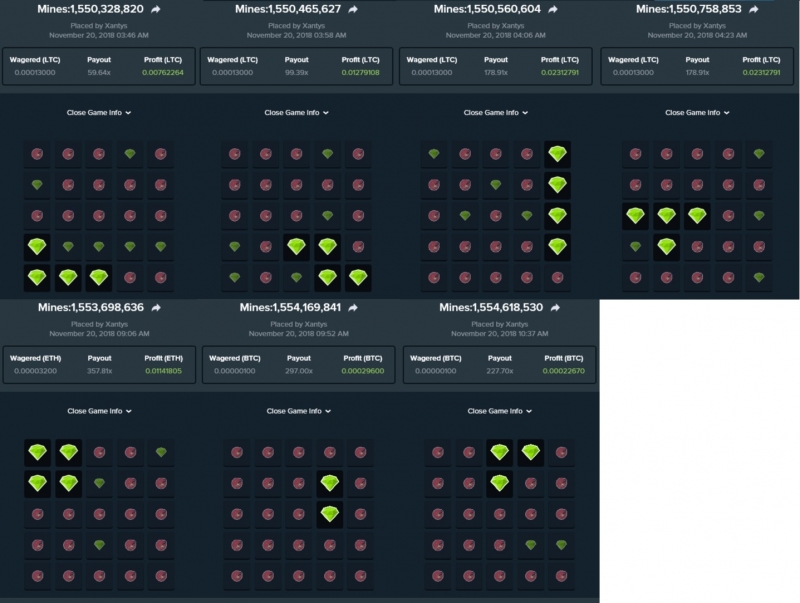800x603 pixels.
Task: Click payout value 297.00x
Action: coord(298,371)
